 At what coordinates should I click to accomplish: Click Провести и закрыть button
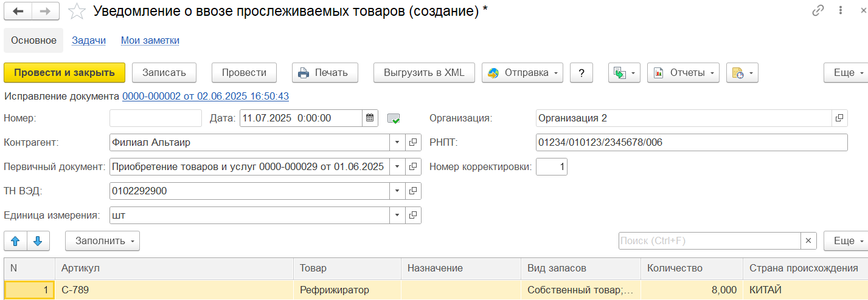[x=64, y=73]
